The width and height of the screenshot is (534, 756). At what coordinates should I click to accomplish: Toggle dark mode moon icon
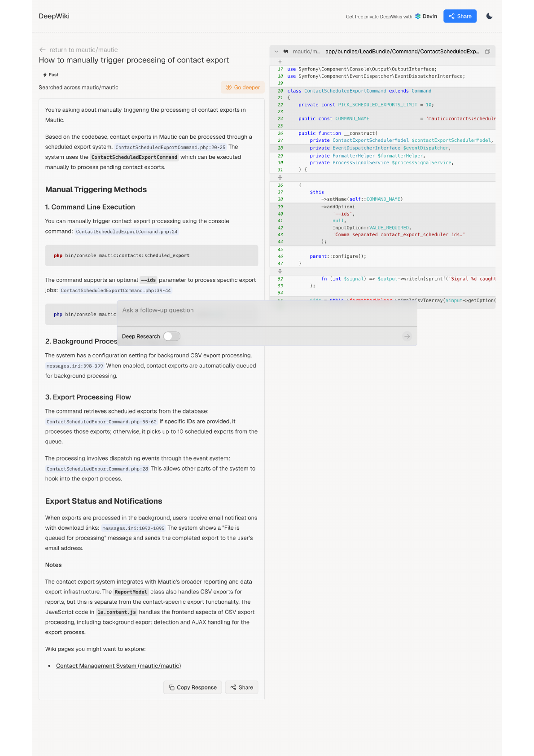coord(490,16)
